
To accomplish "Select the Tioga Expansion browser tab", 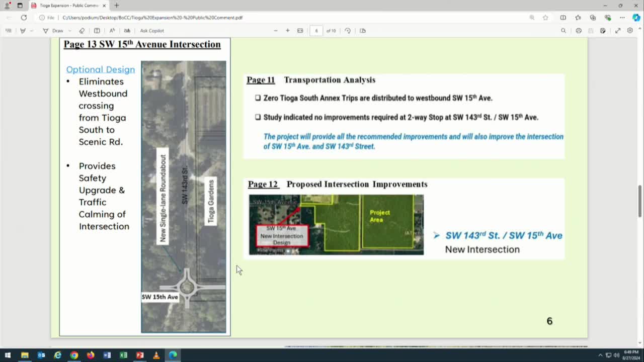I will coord(68,6).
